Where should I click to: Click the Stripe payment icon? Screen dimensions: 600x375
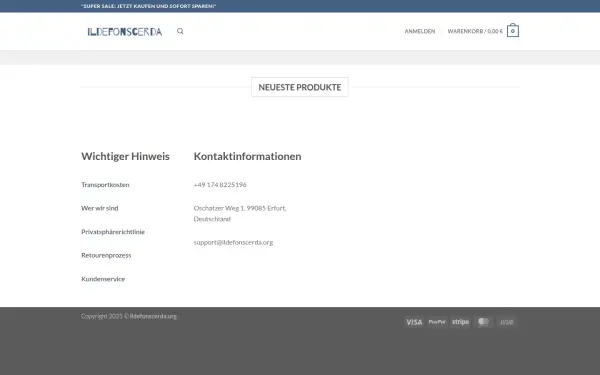pos(460,322)
